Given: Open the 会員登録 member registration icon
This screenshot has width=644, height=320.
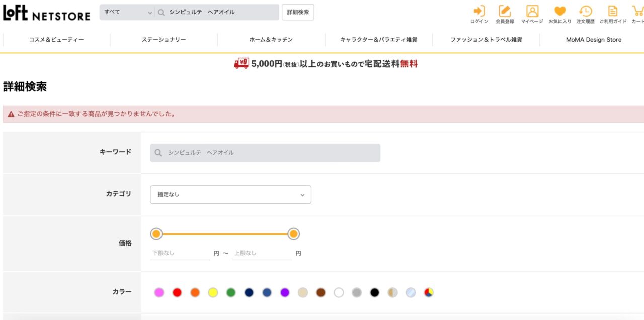Looking at the screenshot, I should (505, 11).
